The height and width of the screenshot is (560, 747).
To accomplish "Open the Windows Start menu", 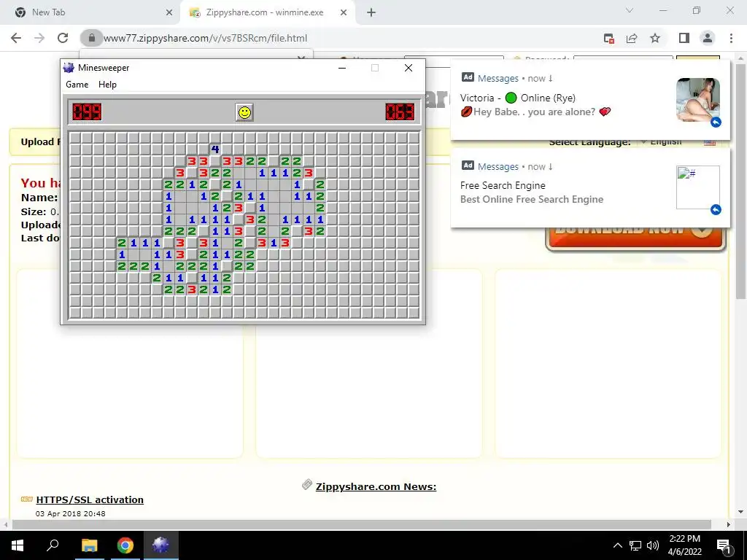I will point(17,545).
